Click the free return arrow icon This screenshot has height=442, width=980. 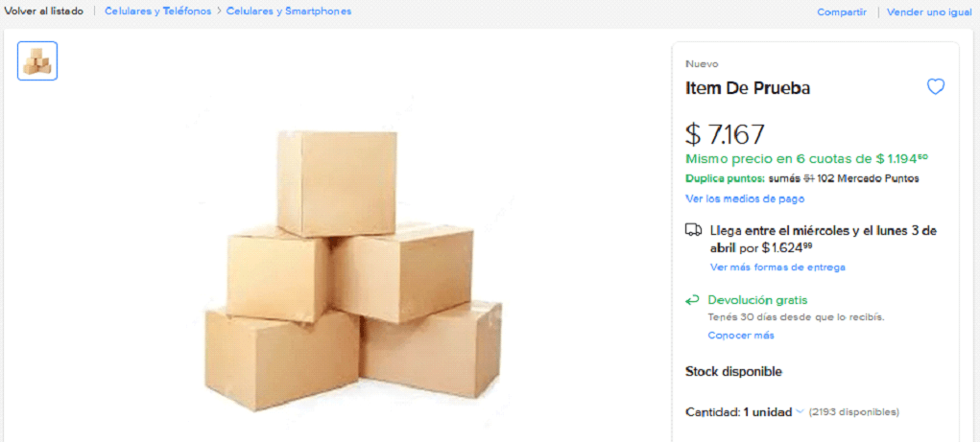point(693,300)
